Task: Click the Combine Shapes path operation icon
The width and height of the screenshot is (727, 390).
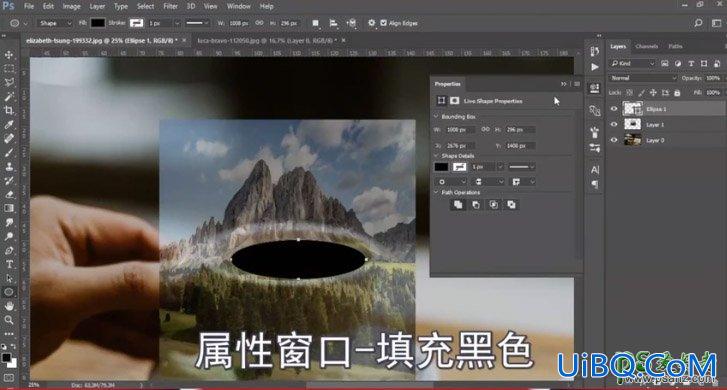Action: coord(458,205)
